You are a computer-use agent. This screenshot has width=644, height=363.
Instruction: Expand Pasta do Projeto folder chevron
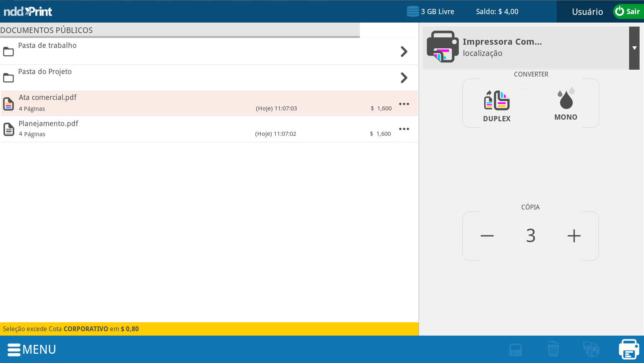pyautogui.click(x=404, y=78)
